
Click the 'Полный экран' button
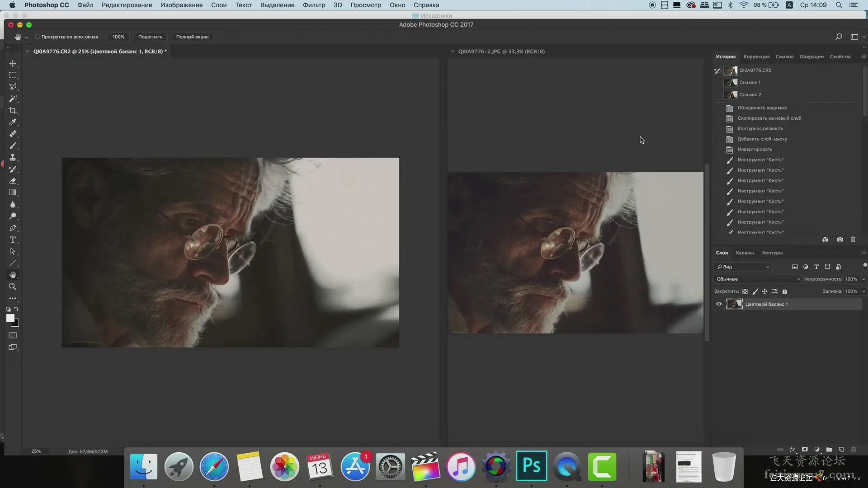point(192,37)
